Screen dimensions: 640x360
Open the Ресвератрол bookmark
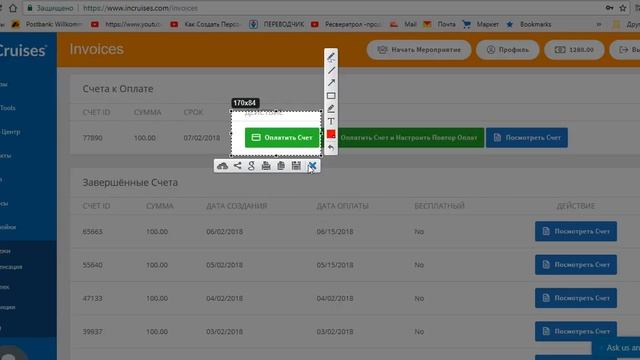coord(346,24)
